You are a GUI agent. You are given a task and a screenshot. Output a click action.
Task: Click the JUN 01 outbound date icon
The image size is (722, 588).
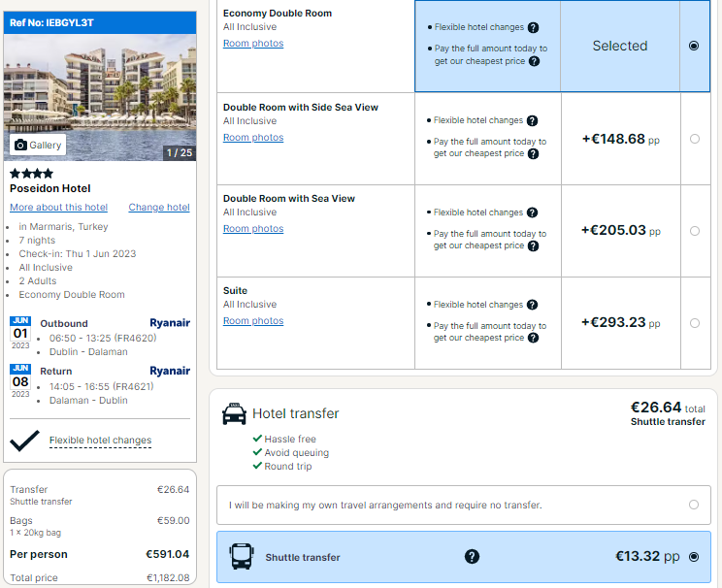tap(20, 333)
